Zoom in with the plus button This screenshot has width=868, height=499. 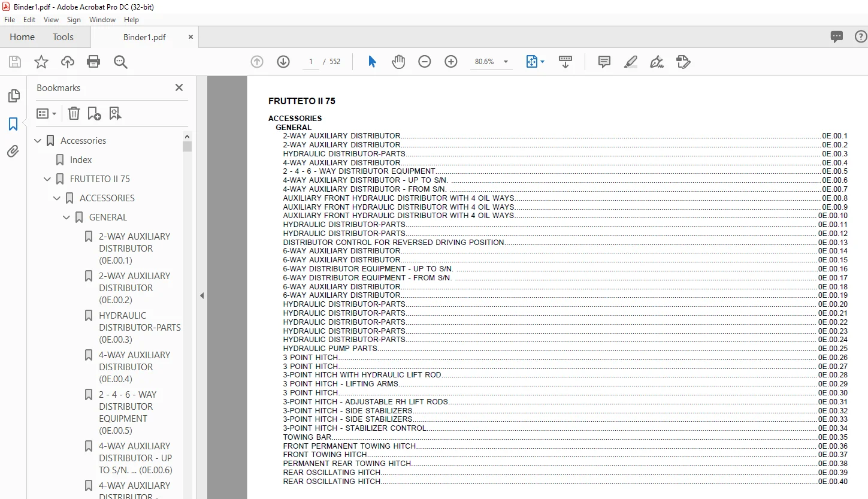coord(451,62)
